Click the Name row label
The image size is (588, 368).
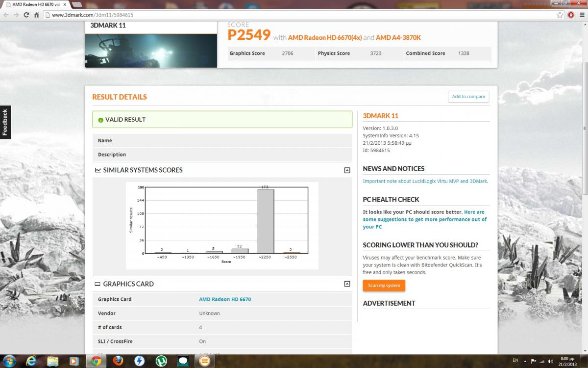[x=105, y=141]
